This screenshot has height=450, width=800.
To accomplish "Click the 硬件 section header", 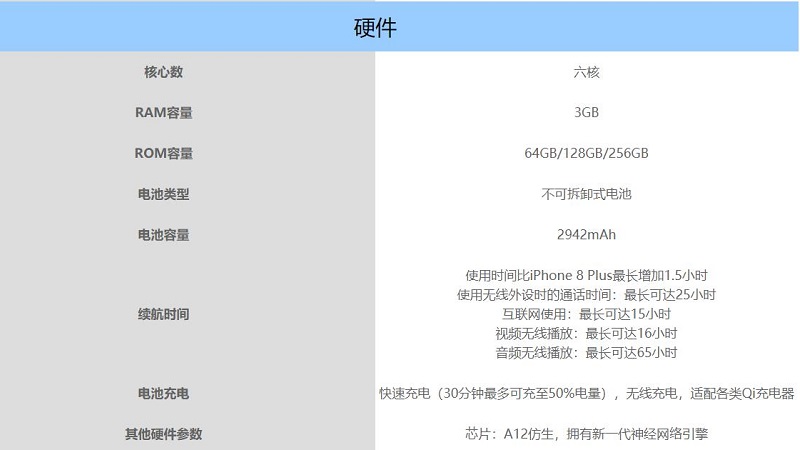I will 375,28.
